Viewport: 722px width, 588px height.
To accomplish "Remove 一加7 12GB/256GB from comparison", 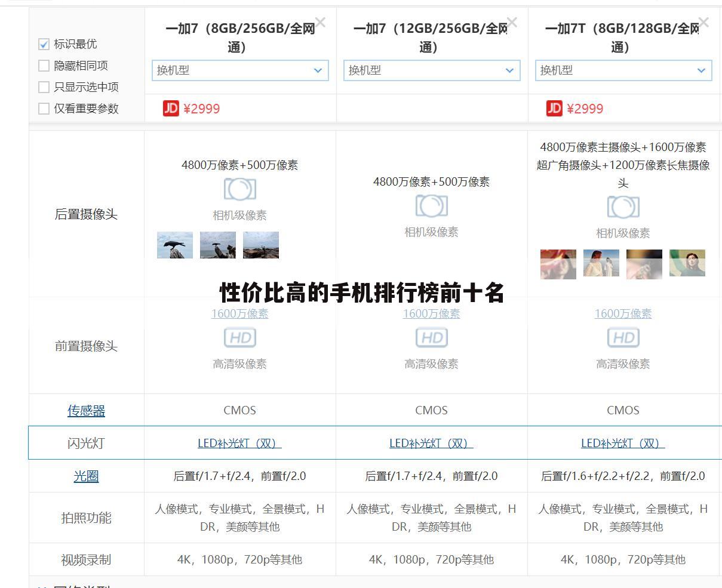I will pyautogui.click(x=512, y=23).
